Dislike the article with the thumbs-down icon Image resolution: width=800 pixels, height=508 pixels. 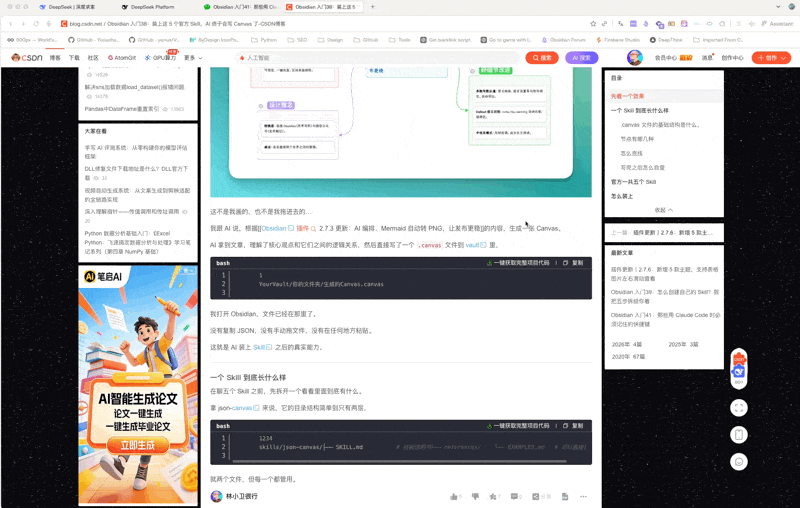coord(476,496)
